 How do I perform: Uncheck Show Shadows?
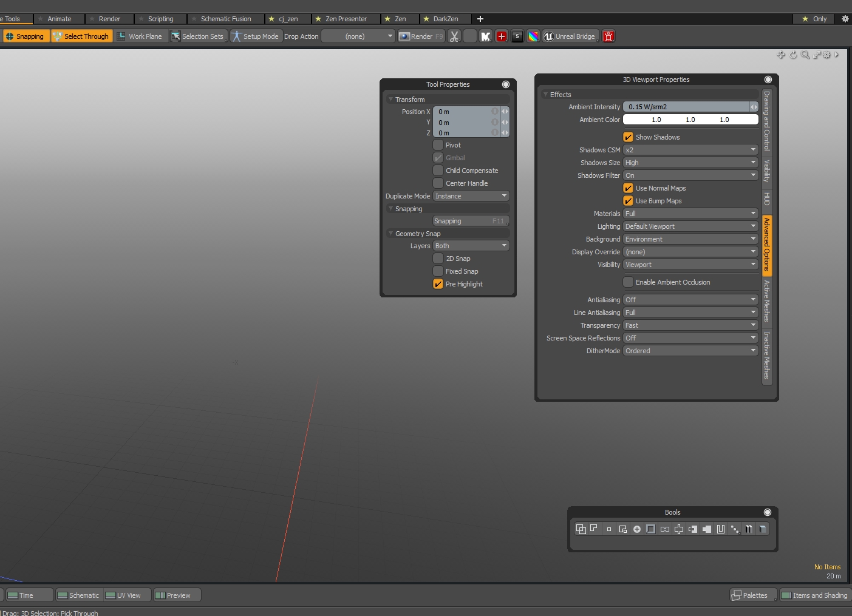[629, 137]
